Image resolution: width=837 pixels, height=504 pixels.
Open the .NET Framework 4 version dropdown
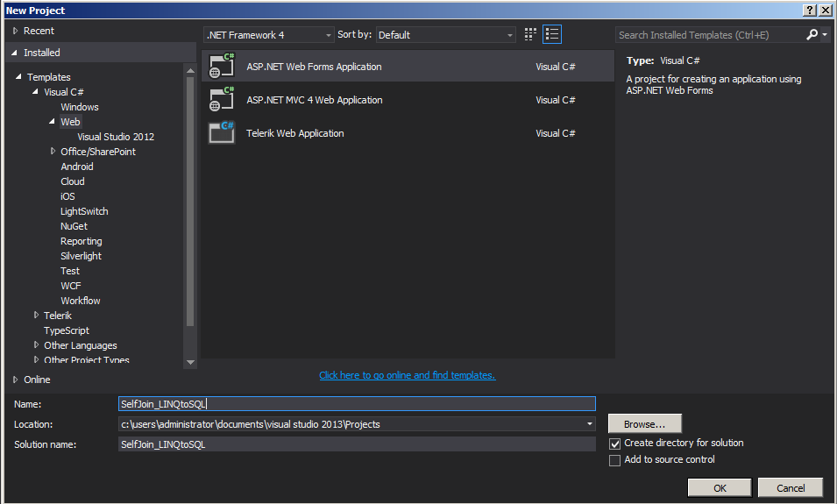[268, 35]
